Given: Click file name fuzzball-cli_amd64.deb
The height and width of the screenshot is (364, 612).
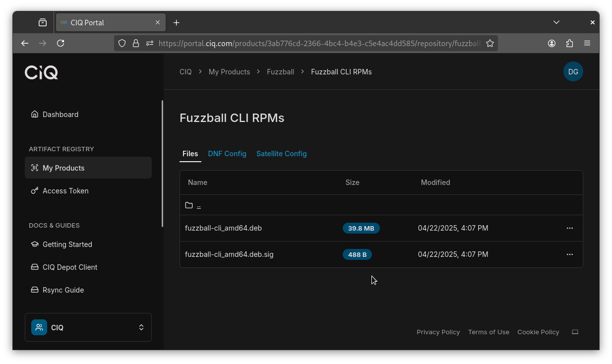Looking at the screenshot, I should point(223,228).
